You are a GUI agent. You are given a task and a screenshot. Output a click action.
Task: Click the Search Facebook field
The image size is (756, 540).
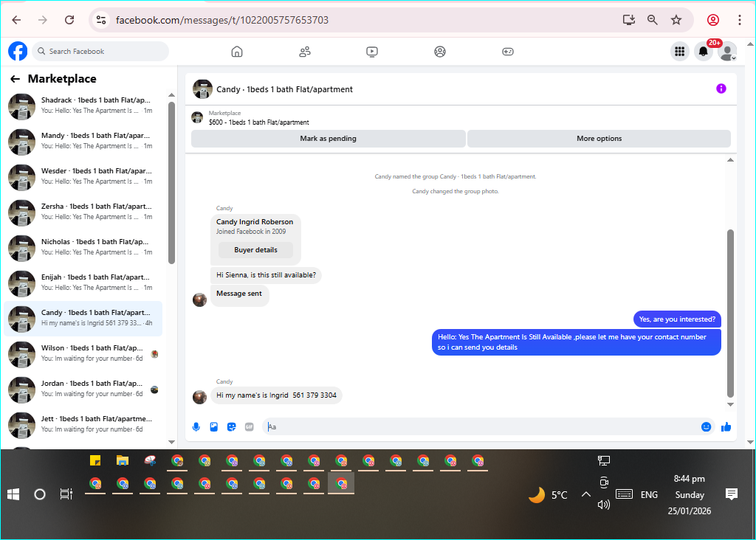click(x=100, y=52)
